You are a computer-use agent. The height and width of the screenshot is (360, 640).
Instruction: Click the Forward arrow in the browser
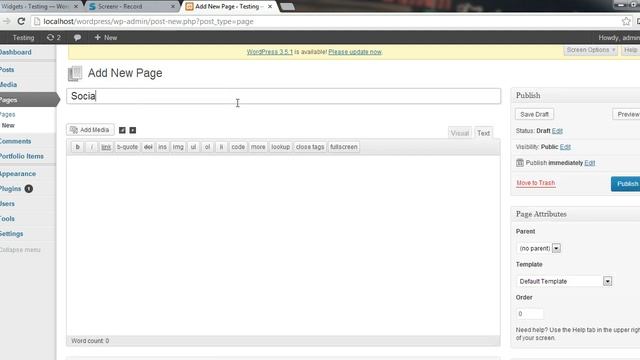7,21
